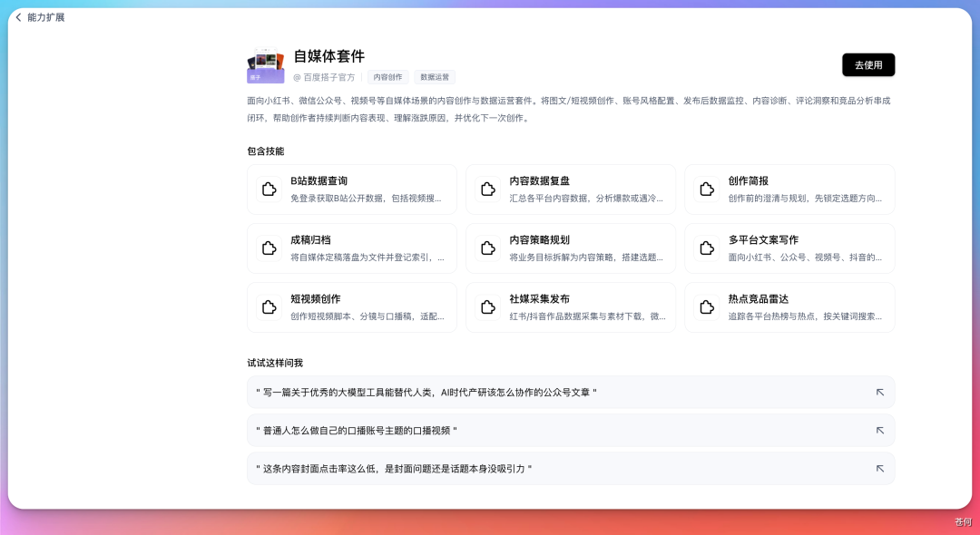The height and width of the screenshot is (535, 980).
Task: Click the 社媒采集发布 skill icon
Action: coord(487,307)
